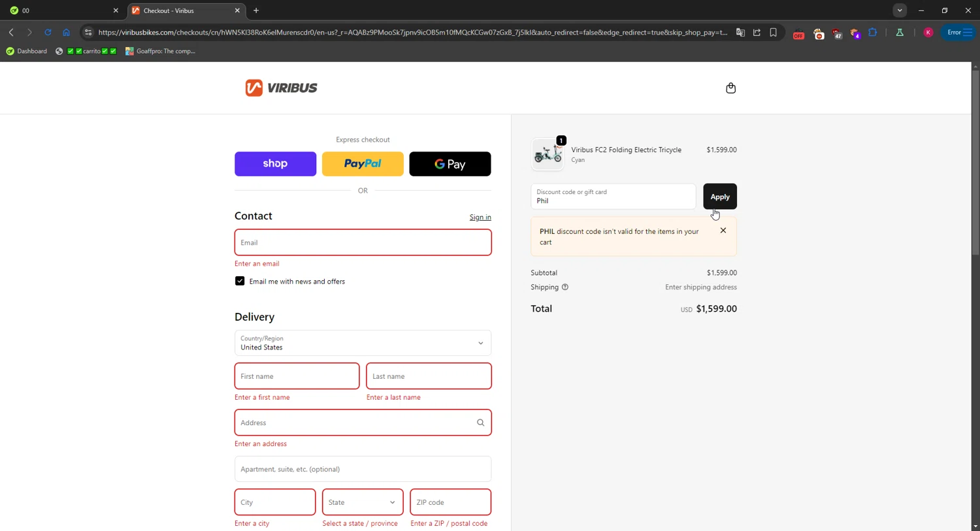Open the monkey extension with 4 badge
The image size is (980, 531).
855,34
